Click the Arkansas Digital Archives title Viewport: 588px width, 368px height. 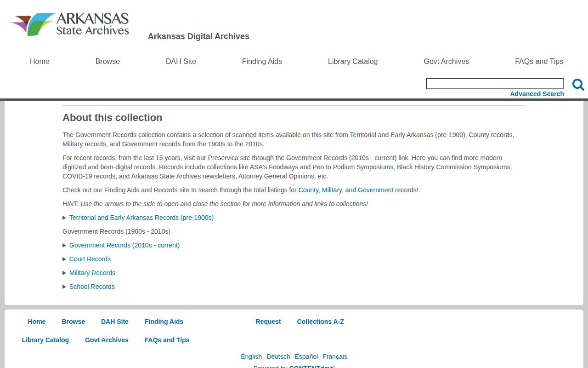pos(198,36)
